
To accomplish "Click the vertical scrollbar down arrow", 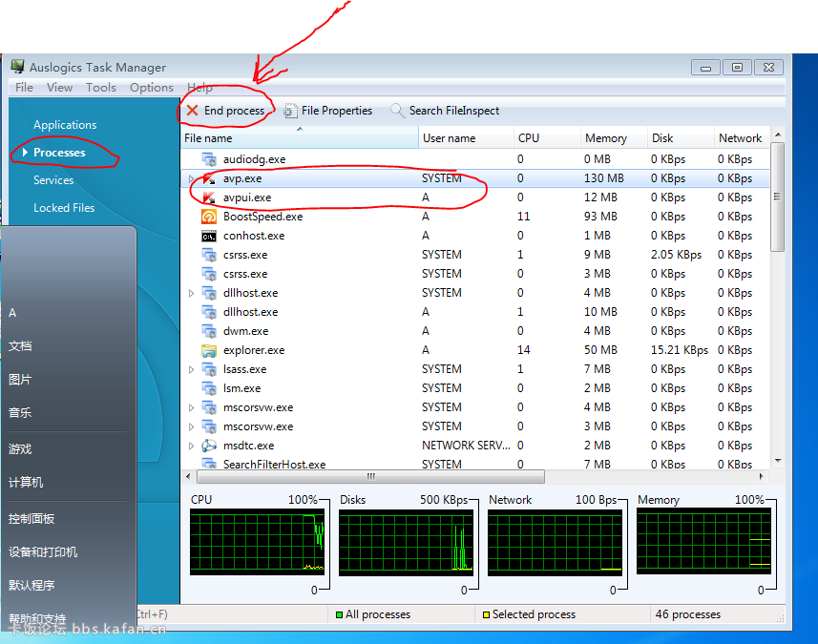I will (x=778, y=461).
